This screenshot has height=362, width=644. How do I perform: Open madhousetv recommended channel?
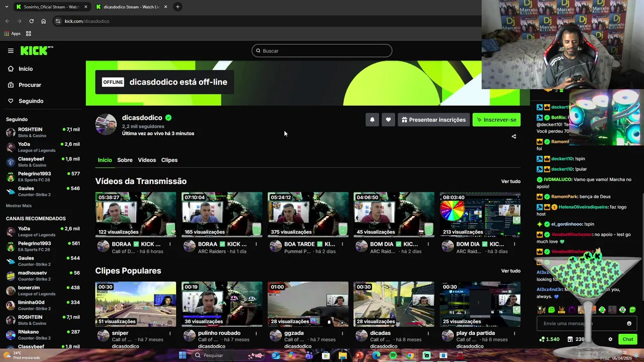[43, 276]
